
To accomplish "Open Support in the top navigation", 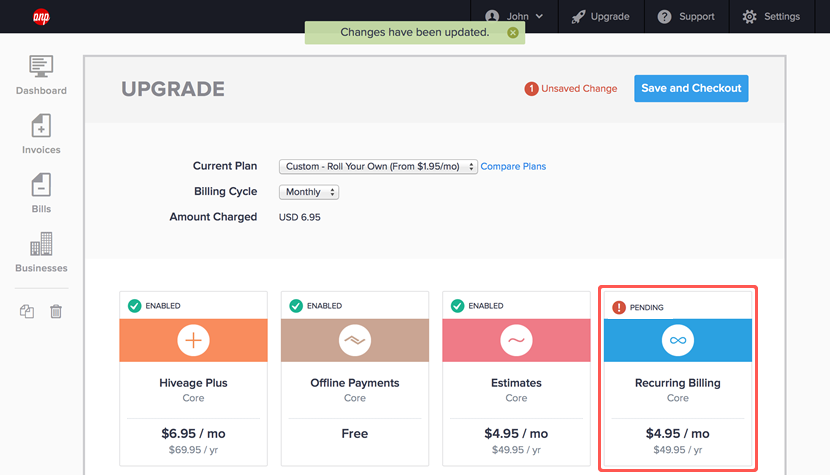I will [x=686, y=16].
